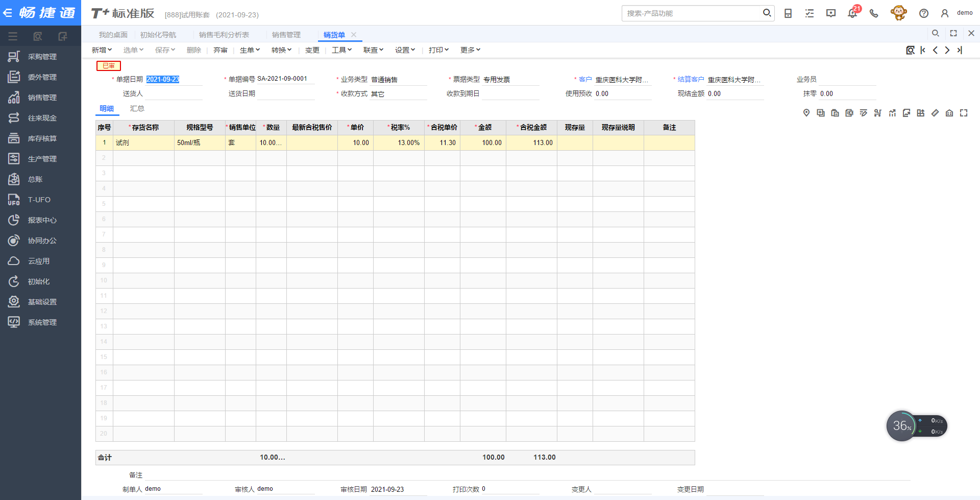980x500 pixels.
Task: Open 委外管理 outsourcing module in sidebar
Action: [41, 77]
